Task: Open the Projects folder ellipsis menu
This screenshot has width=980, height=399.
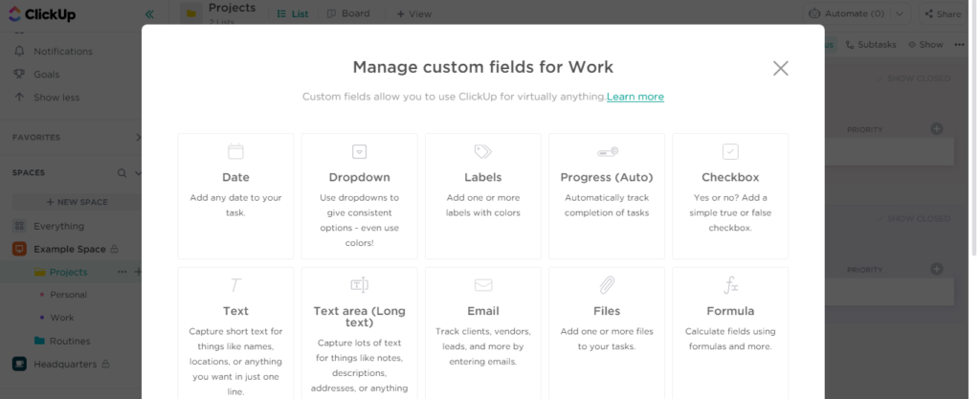Action: point(122,272)
